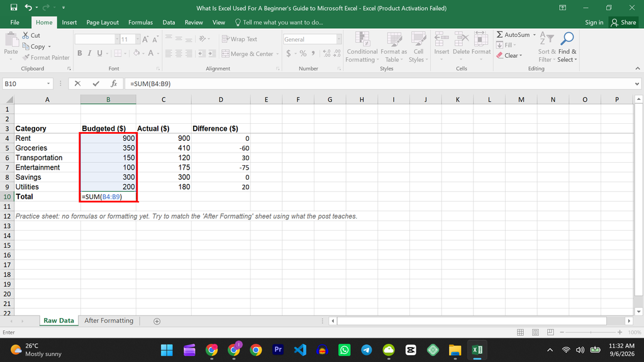Save the workbook using the floppy icon
The width and height of the screenshot is (644, 362).
14,8
